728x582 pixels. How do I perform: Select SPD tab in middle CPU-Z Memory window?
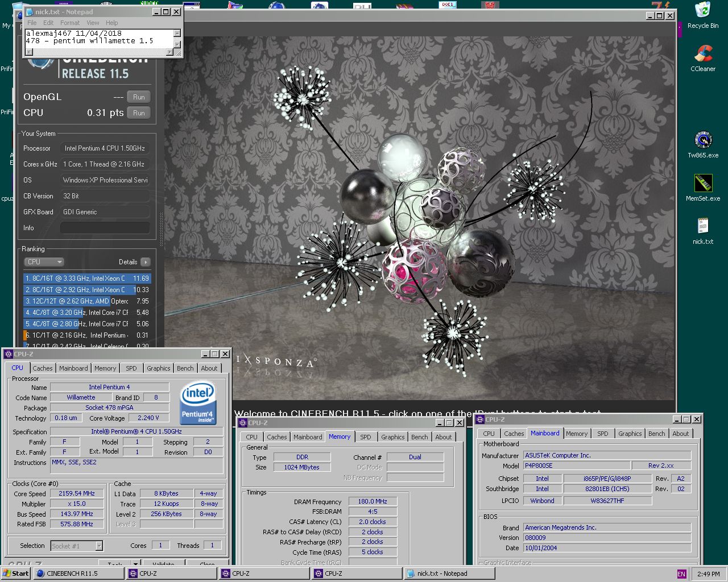coord(366,437)
